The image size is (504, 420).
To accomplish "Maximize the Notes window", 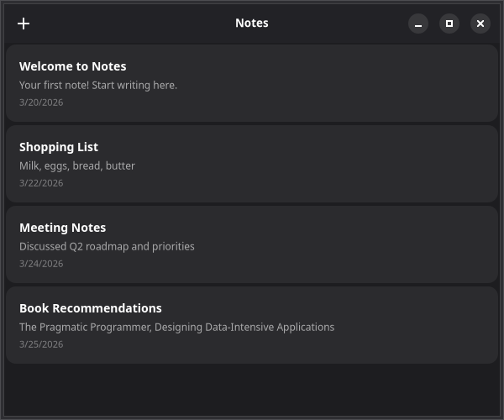I will (449, 24).
